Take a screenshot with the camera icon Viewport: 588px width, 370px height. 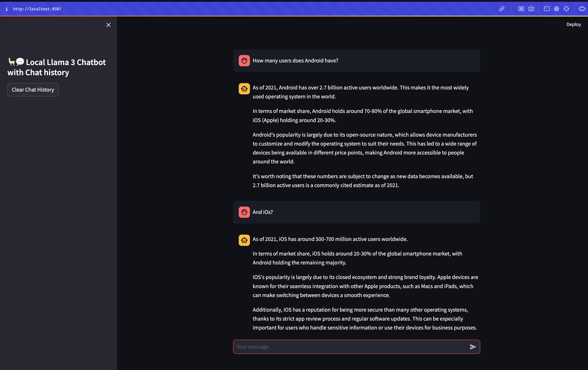531,9
